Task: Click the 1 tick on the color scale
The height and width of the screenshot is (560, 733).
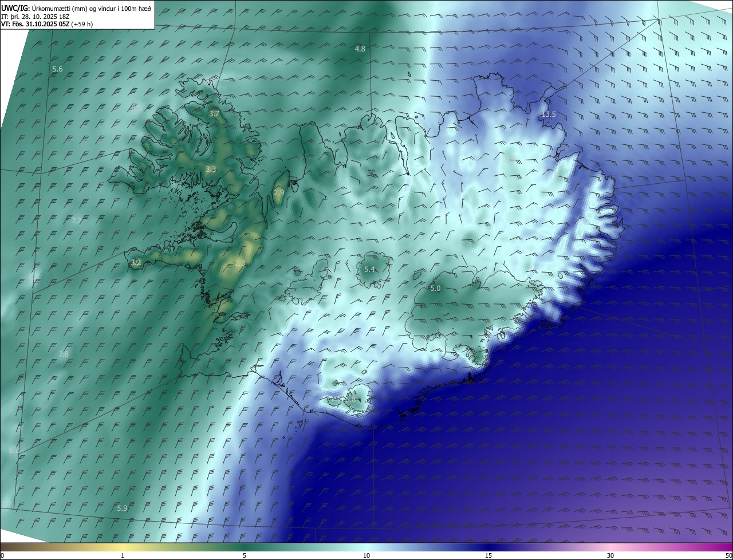Action: coord(123,555)
